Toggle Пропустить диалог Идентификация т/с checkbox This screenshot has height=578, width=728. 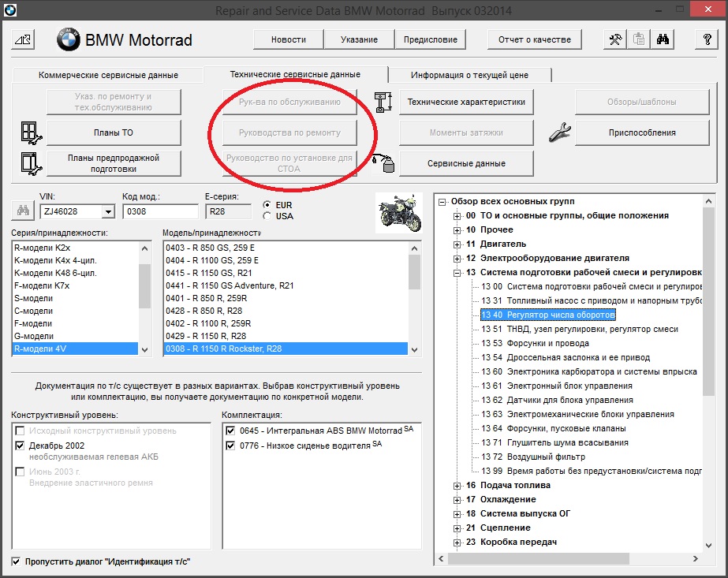click(x=16, y=561)
